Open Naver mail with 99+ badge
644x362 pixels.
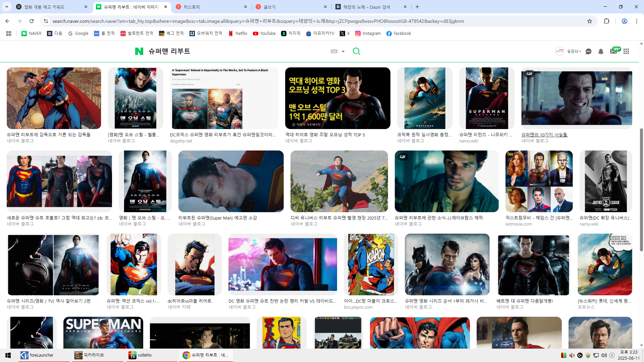pos(613,51)
